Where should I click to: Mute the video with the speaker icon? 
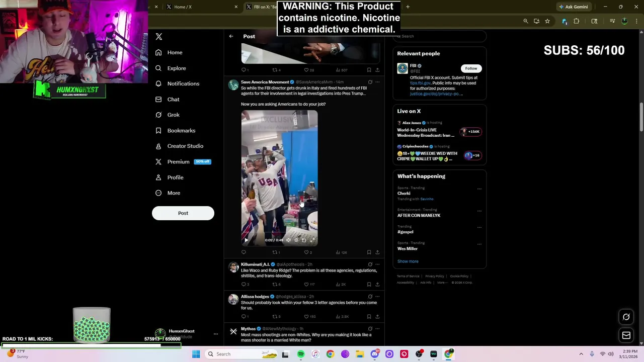pos(288,240)
